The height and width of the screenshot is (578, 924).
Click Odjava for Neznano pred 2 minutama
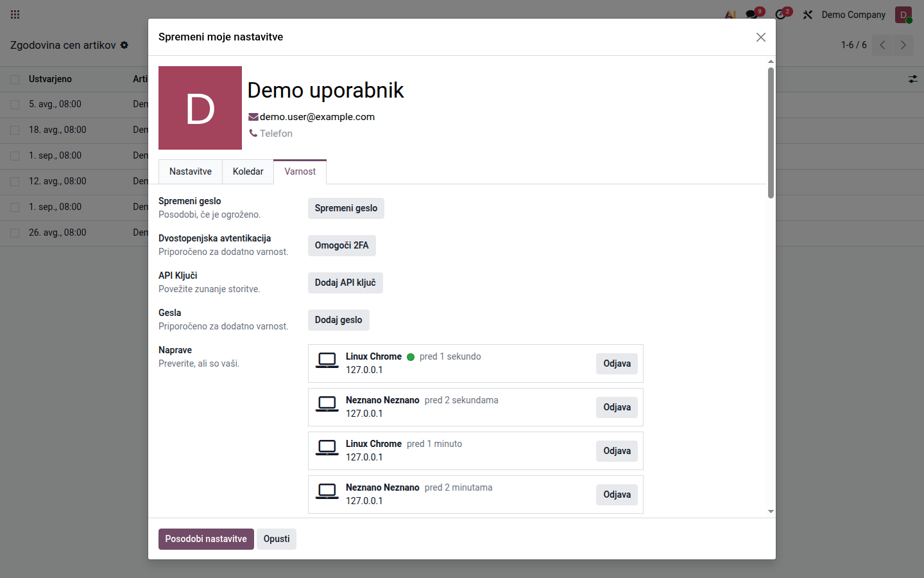(x=617, y=495)
